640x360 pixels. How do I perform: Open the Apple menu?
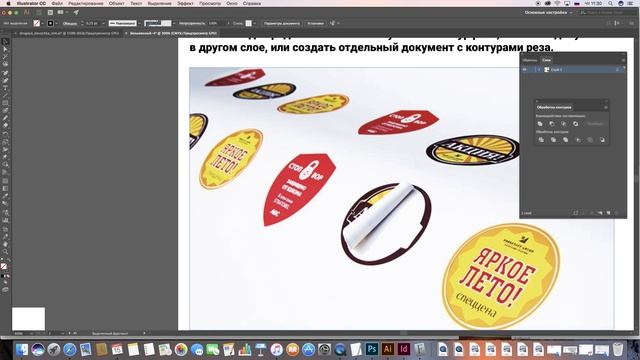(8, 3)
